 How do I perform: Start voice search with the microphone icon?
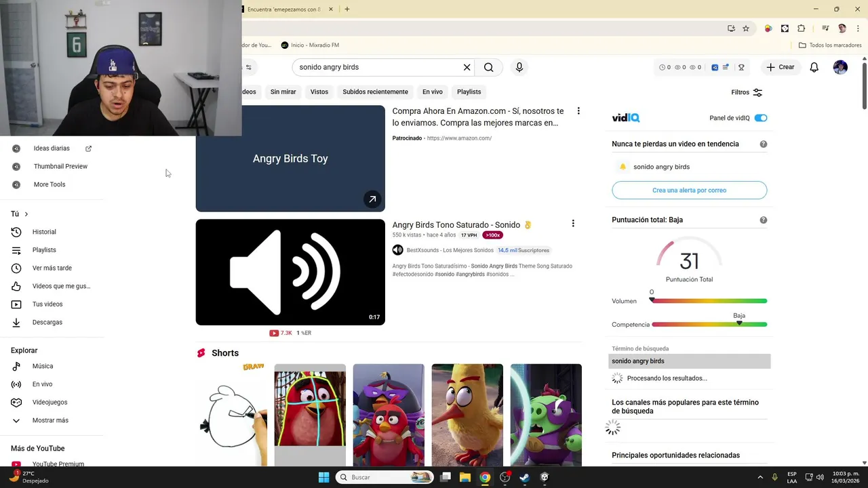[x=519, y=67]
